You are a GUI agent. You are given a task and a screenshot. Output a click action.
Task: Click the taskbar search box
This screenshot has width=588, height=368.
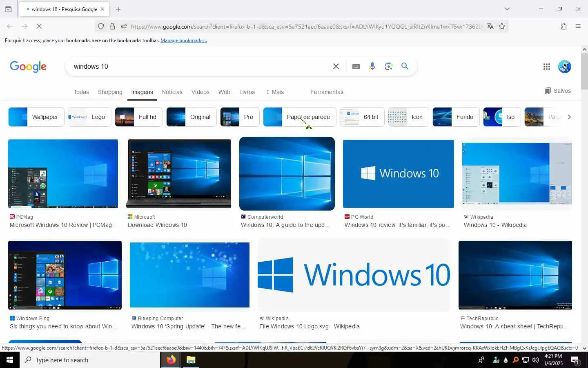click(90, 360)
